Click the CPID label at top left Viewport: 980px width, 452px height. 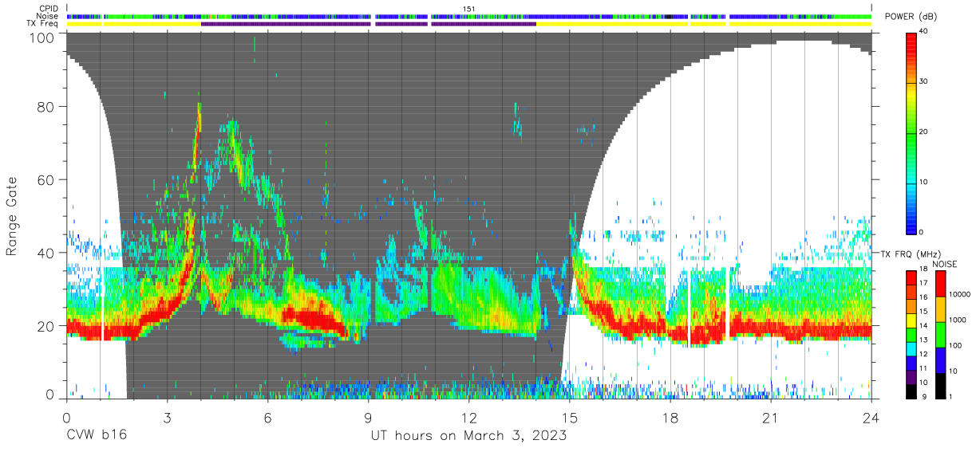coord(49,9)
